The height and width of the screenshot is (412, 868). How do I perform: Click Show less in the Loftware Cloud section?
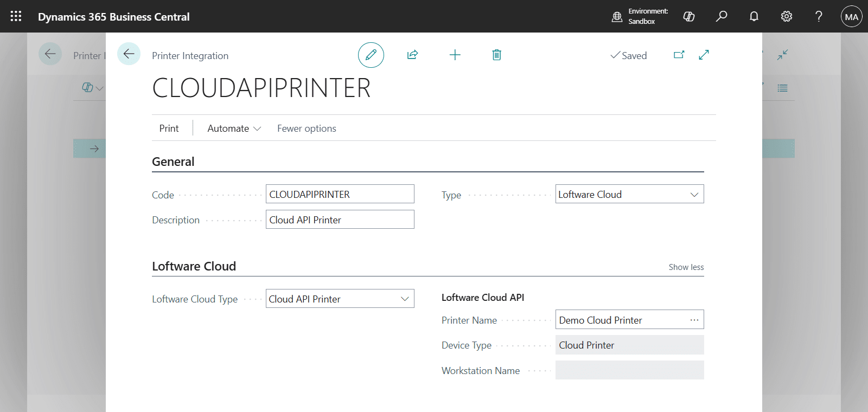click(686, 267)
